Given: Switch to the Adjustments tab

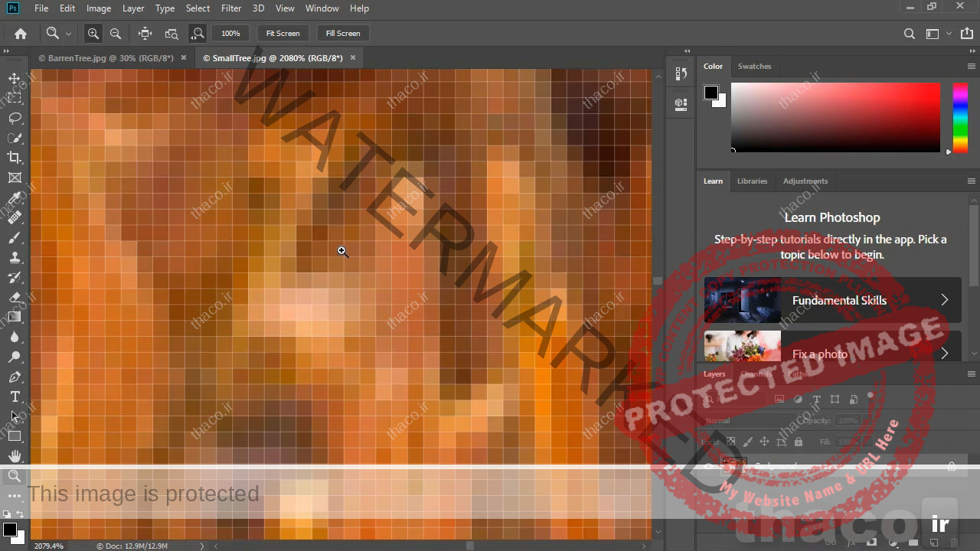Looking at the screenshot, I should click(x=805, y=181).
